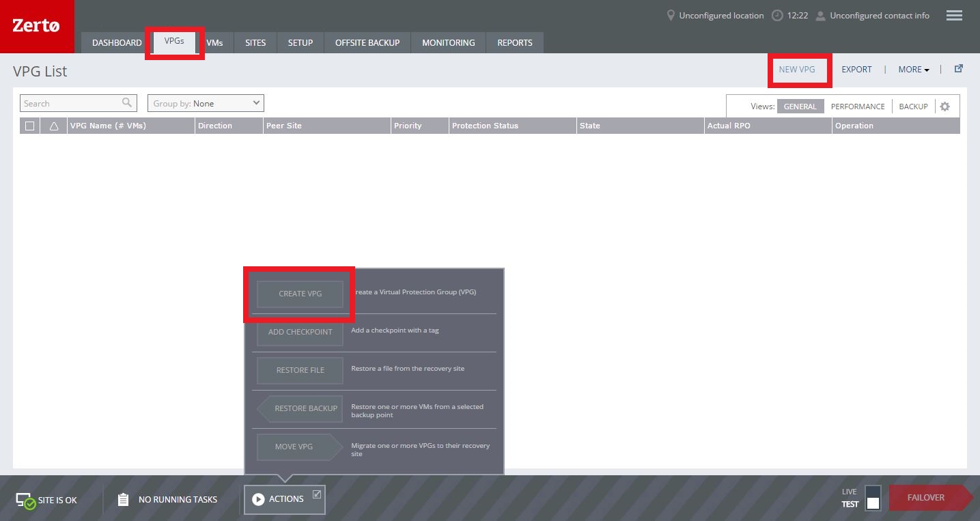Image resolution: width=980 pixels, height=521 pixels.
Task: Click 'Unconfigured location' text
Action: coord(721,15)
